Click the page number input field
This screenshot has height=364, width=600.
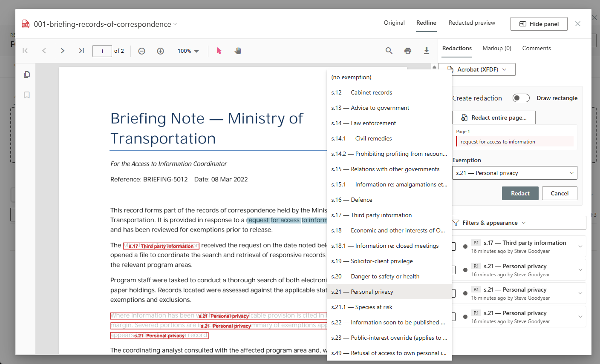click(x=102, y=51)
